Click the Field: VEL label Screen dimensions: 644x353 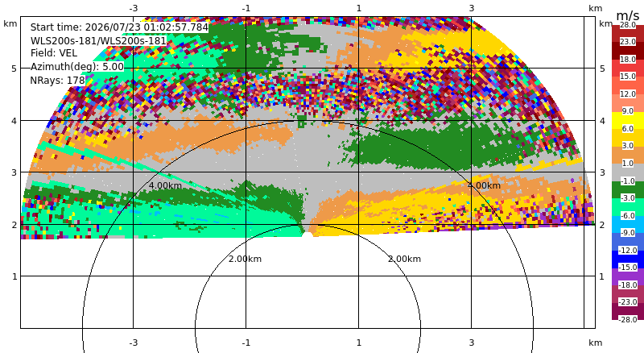54,53
